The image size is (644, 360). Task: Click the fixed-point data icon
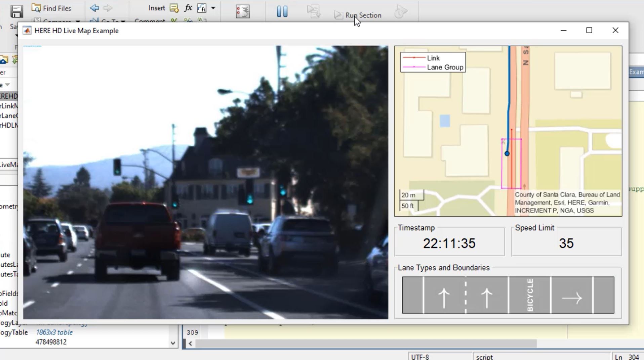pos(201,8)
